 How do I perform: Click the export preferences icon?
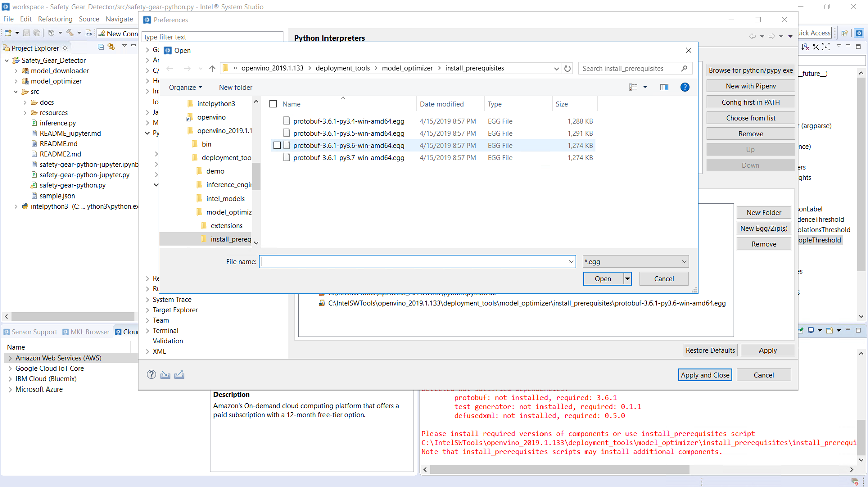pos(179,375)
